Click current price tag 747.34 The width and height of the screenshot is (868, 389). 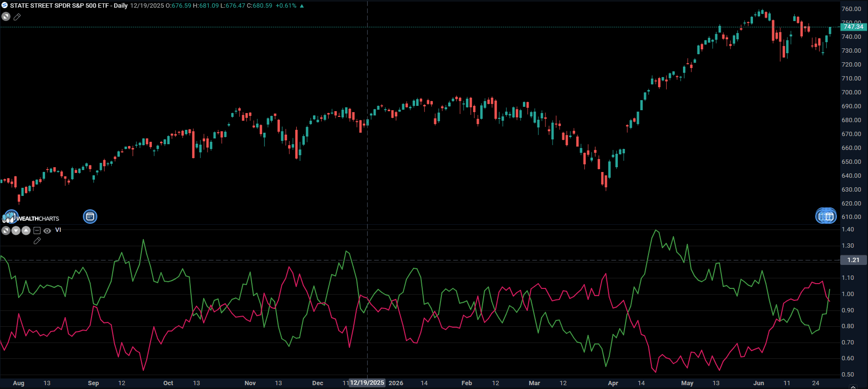coord(853,27)
